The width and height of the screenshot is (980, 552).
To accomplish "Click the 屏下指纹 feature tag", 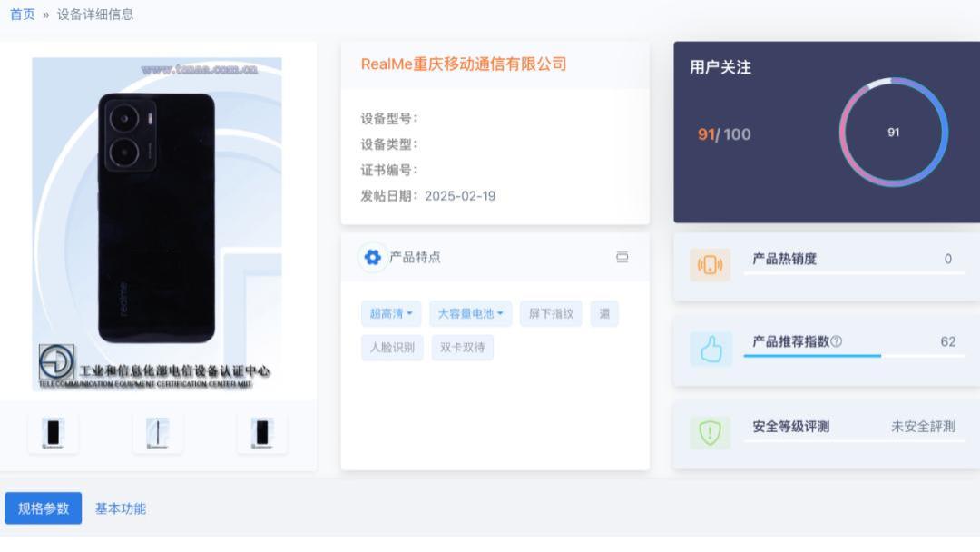I will (552, 313).
